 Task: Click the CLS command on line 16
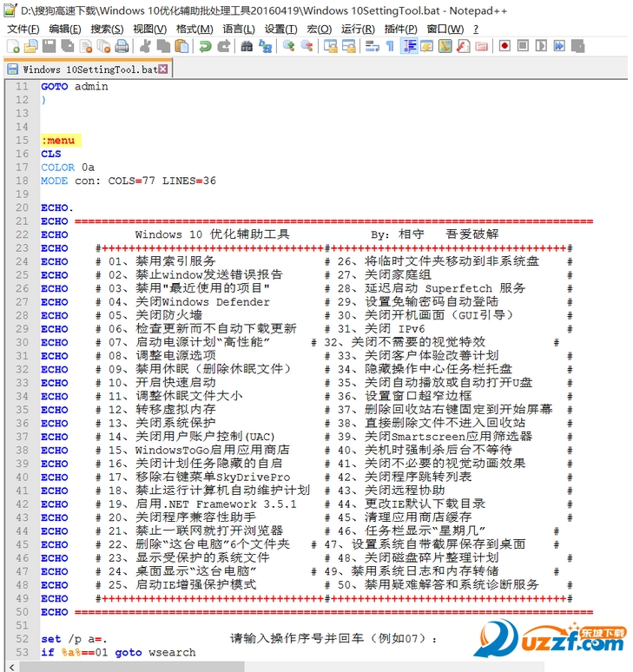pos(51,154)
